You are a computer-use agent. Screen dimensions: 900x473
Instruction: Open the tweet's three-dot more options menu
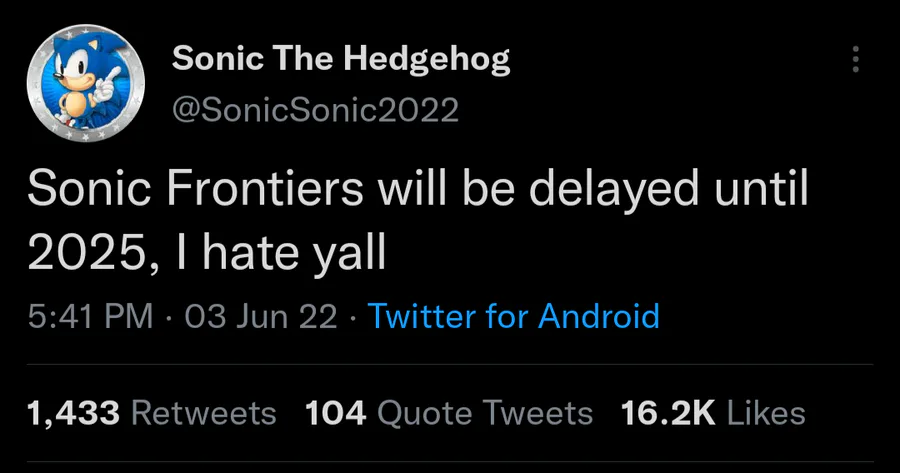tap(855, 60)
